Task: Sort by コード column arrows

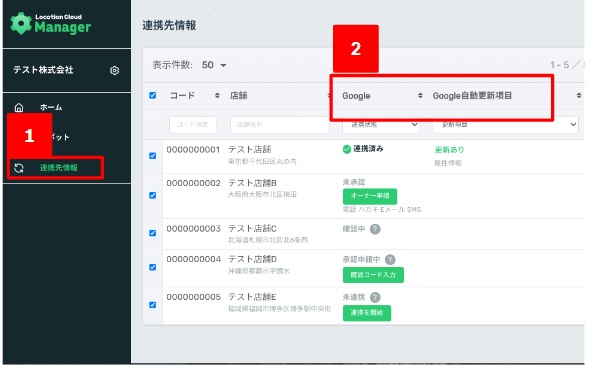Action: [217, 96]
